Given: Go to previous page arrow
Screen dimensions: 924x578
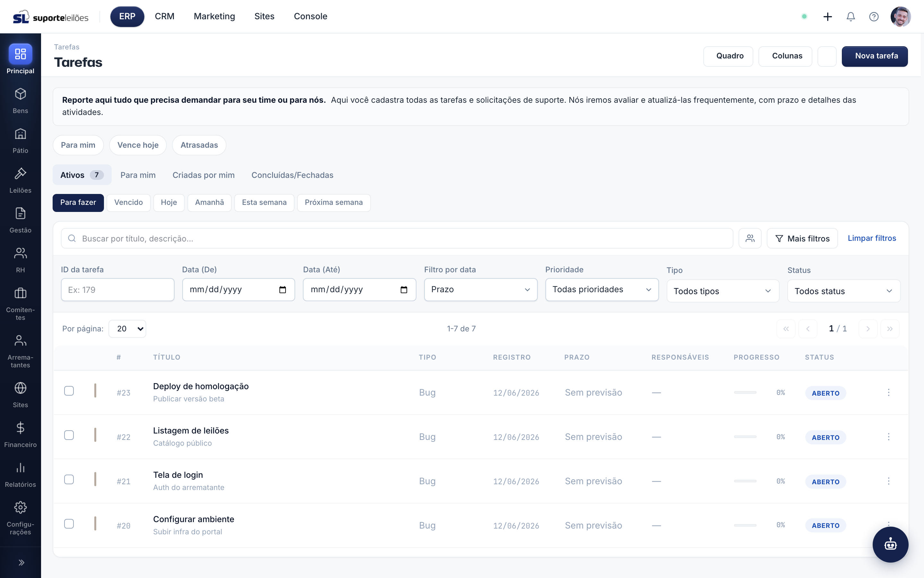Looking at the screenshot, I should point(808,328).
